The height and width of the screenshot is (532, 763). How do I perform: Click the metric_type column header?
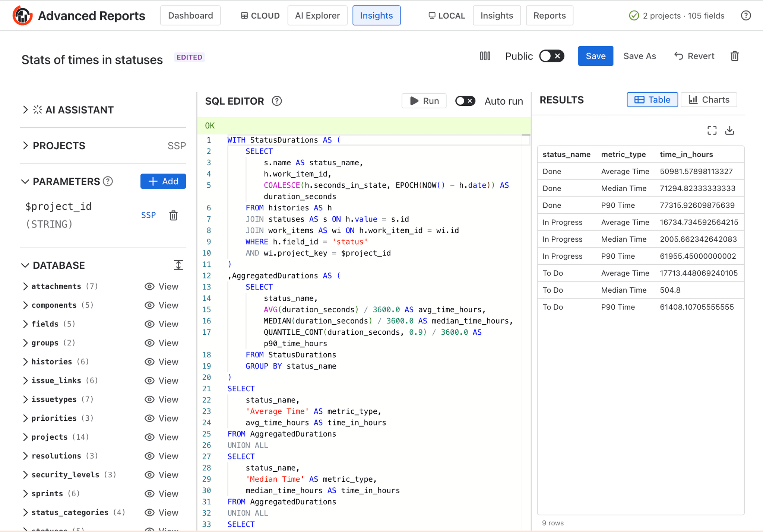pos(623,154)
